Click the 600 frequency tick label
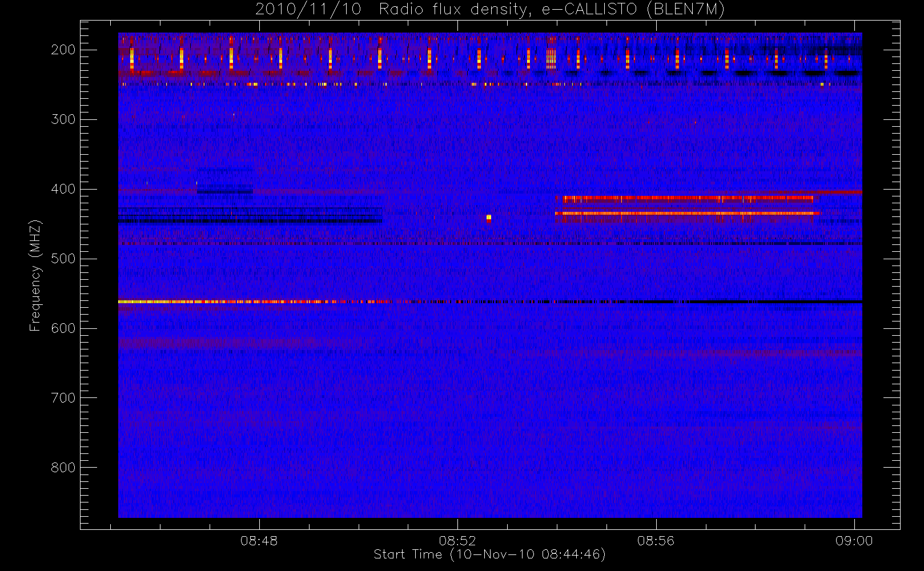The width and height of the screenshot is (924, 571). point(63,328)
